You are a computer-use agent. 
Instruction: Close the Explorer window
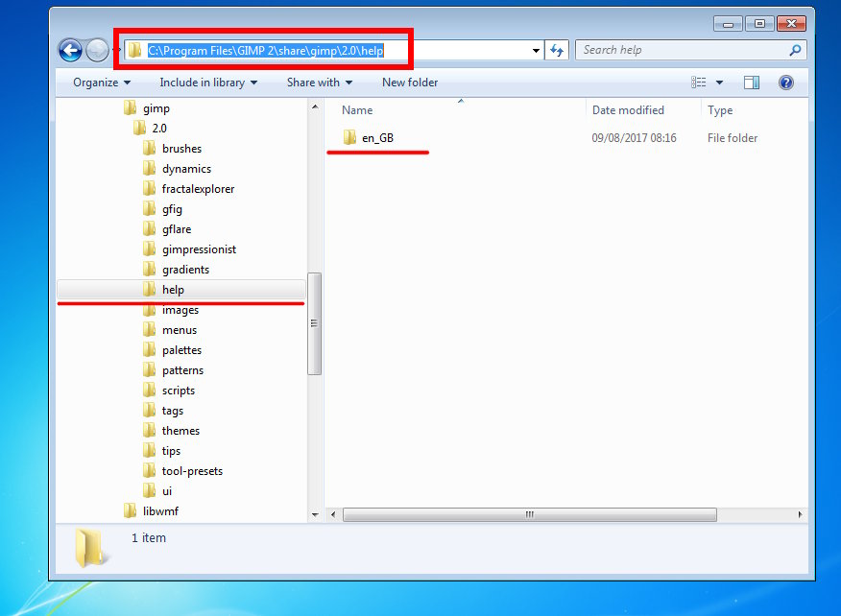pyautogui.click(x=791, y=24)
